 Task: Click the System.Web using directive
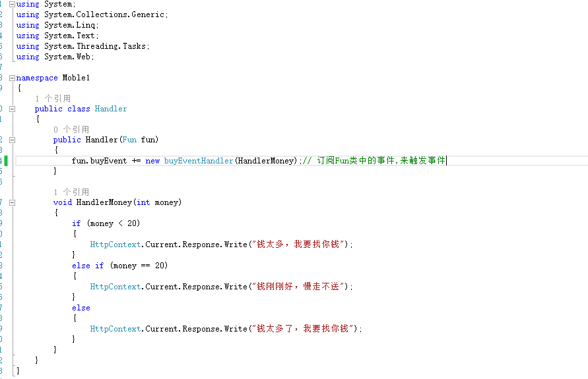pyautogui.click(x=55, y=57)
